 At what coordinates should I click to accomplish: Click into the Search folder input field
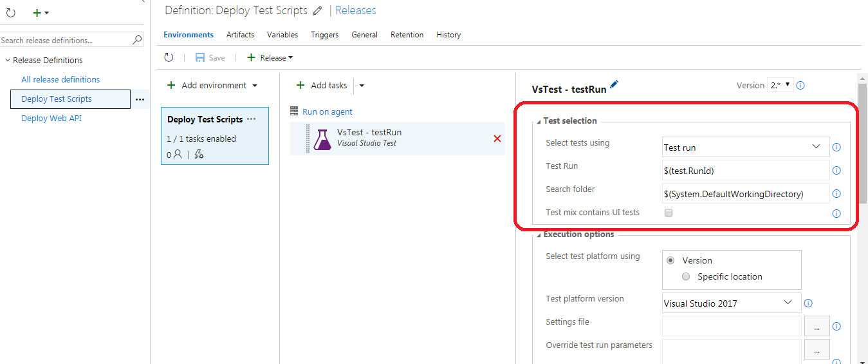(x=746, y=193)
